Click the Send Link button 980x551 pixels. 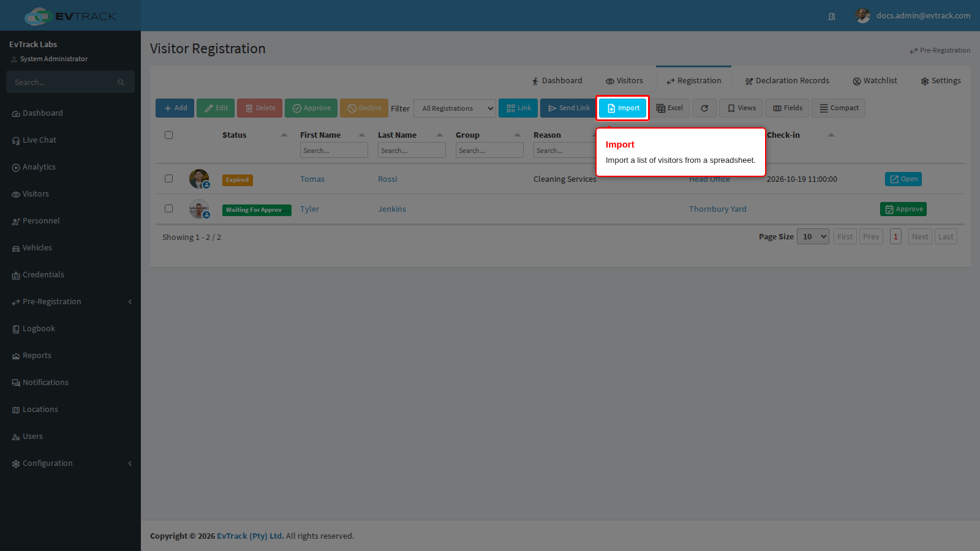[568, 108]
